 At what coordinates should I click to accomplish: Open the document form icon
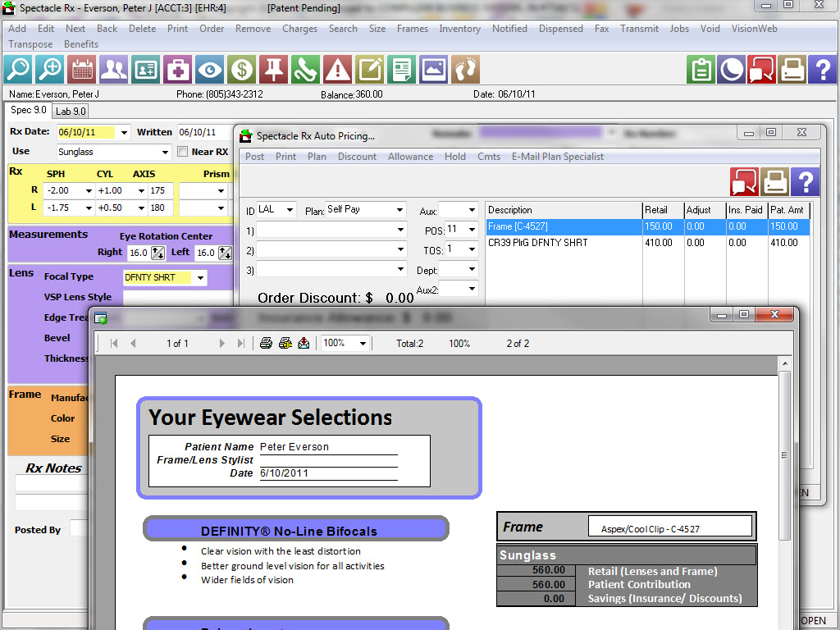point(401,69)
